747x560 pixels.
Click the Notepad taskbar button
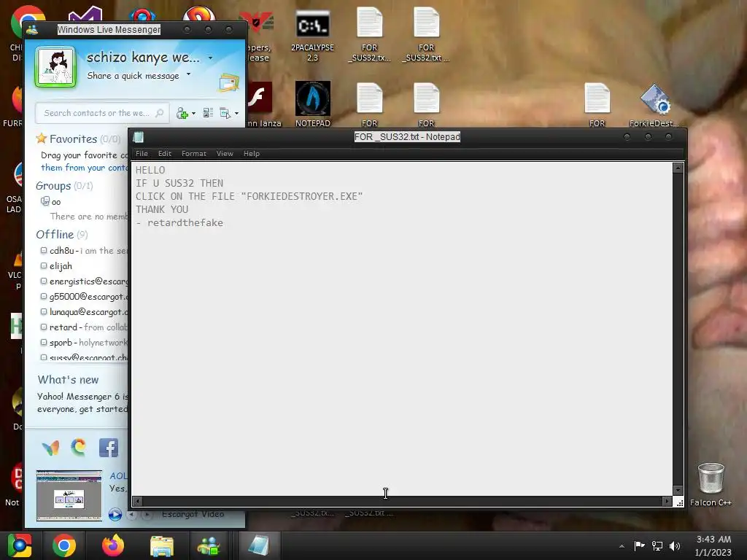(x=259, y=545)
